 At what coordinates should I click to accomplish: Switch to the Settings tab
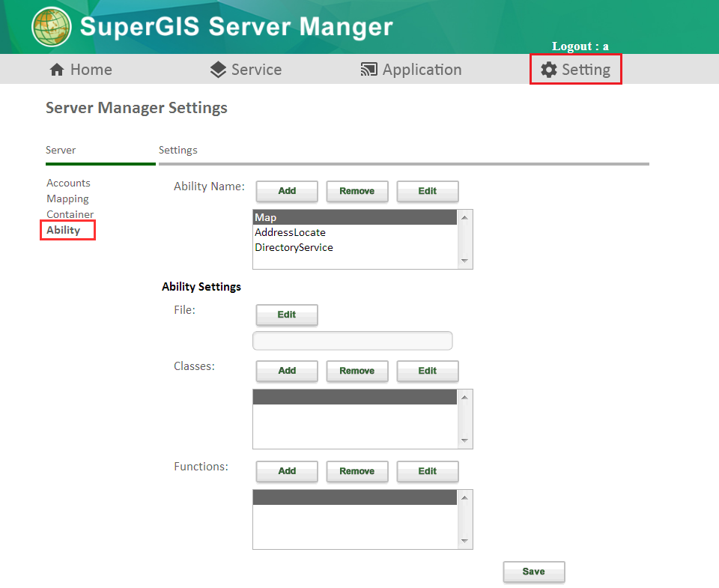click(x=178, y=150)
